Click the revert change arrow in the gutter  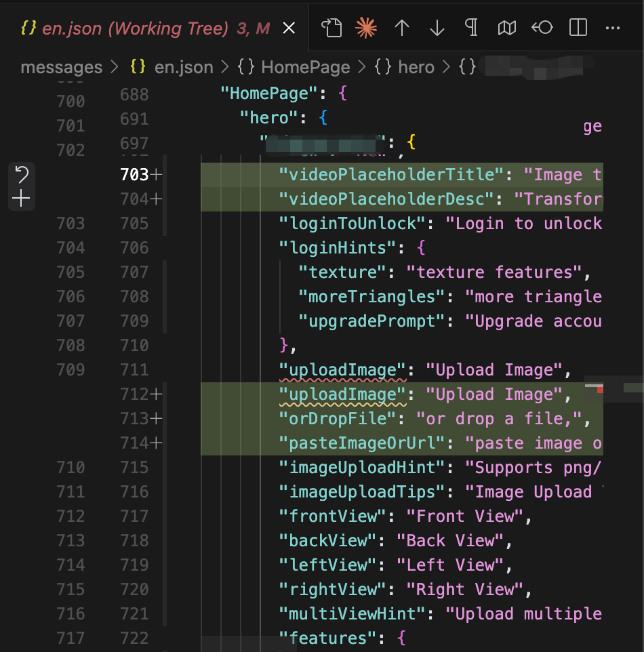click(21, 174)
